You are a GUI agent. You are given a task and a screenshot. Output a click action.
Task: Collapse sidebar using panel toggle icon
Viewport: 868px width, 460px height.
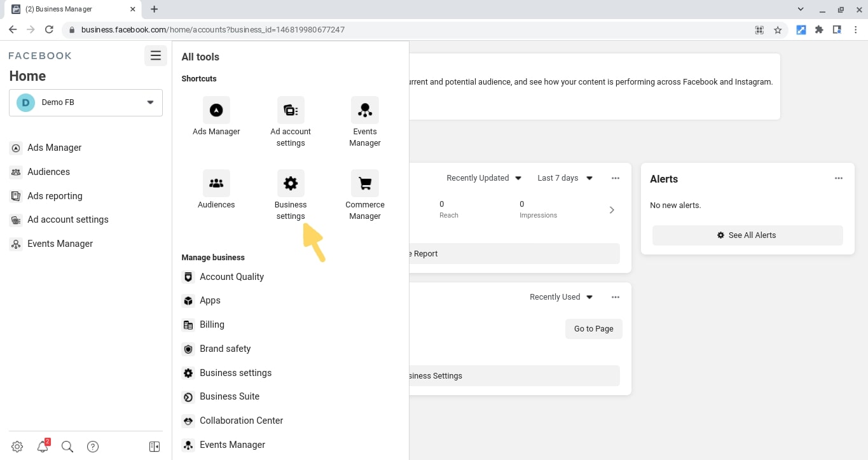coord(155,447)
